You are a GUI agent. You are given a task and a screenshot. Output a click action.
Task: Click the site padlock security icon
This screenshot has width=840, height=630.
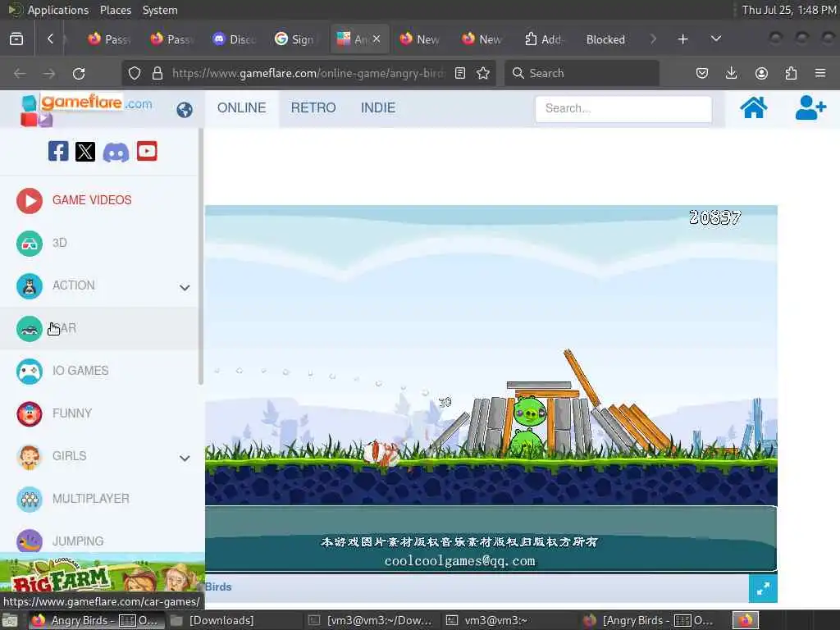pyautogui.click(x=157, y=73)
